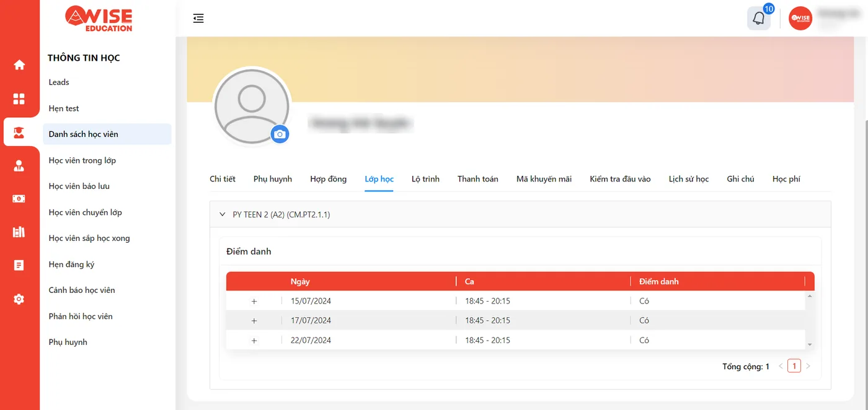Open the Học phí tab
The width and height of the screenshot is (868, 410).
786,179
